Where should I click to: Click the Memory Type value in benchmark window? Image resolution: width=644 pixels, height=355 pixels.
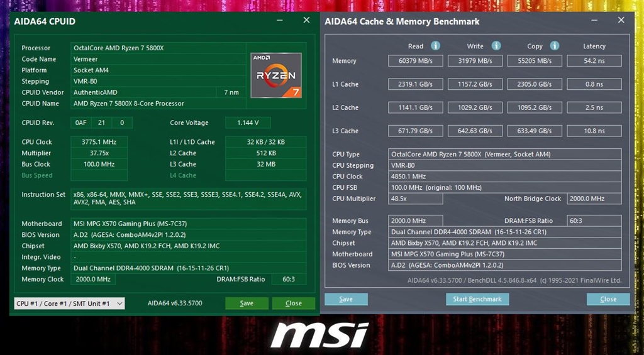[x=505, y=232]
